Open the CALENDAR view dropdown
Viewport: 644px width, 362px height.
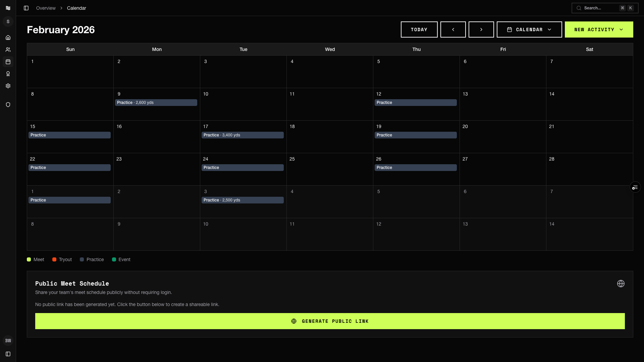(x=529, y=29)
